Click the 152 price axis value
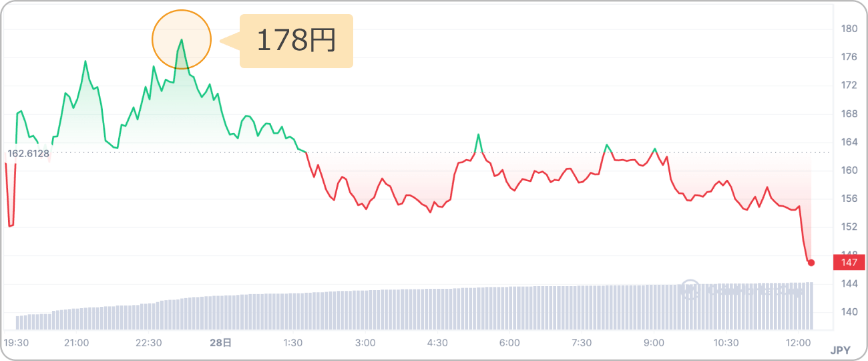 point(850,227)
